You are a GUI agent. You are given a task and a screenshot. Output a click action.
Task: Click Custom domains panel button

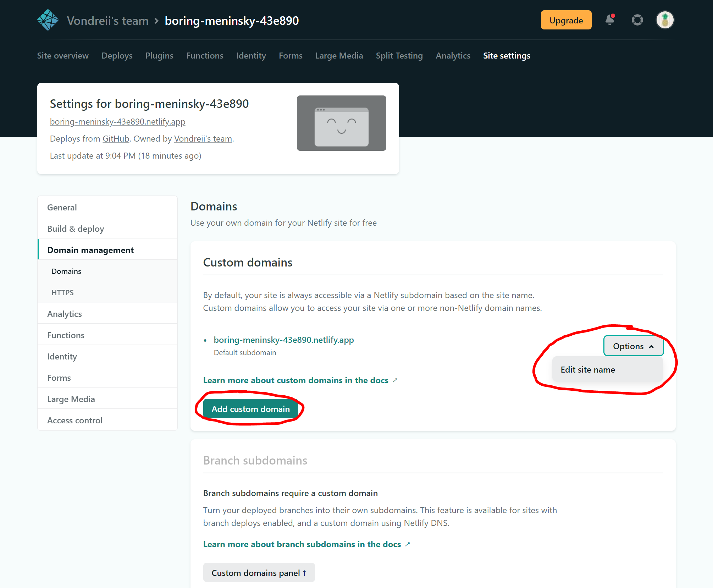coord(259,573)
